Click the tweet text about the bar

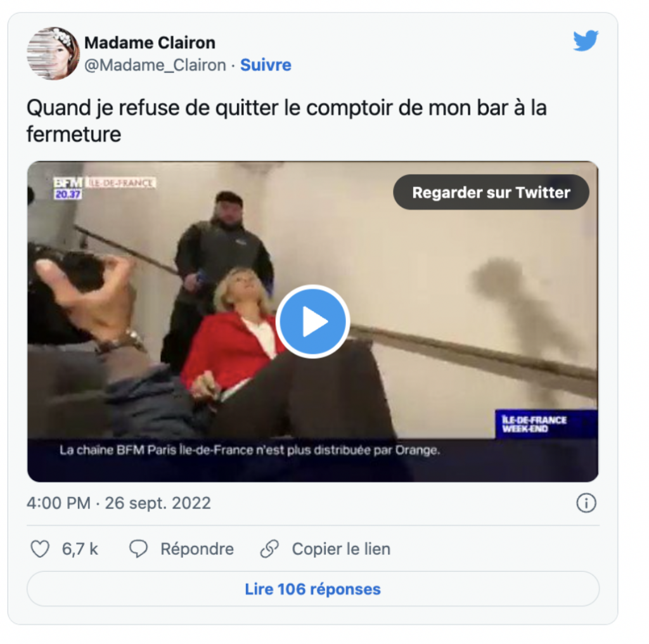click(286, 121)
